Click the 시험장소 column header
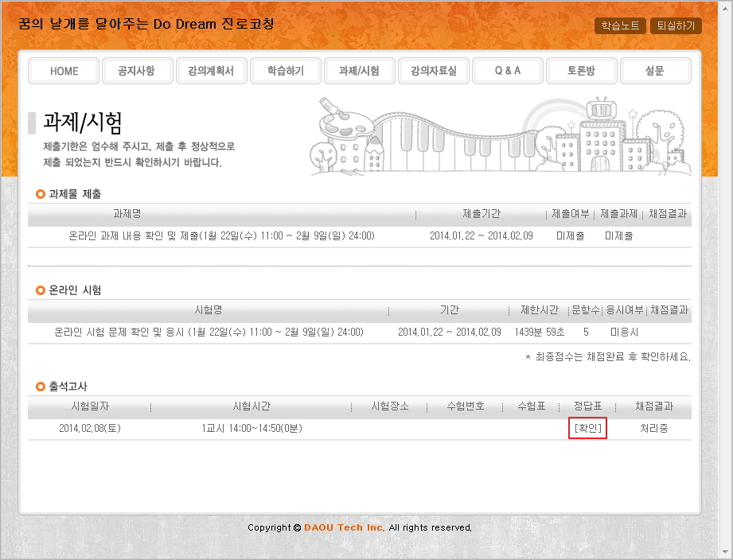 pos(389,406)
